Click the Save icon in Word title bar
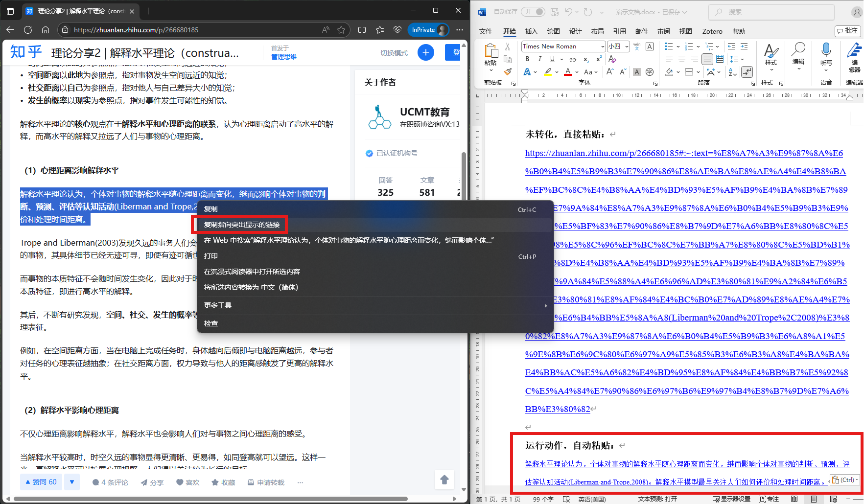Screen dimensions: 864x504 coord(555,12)
